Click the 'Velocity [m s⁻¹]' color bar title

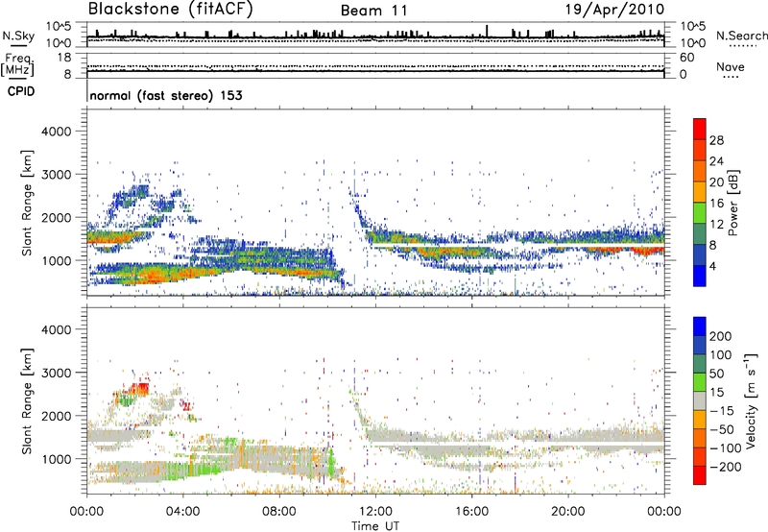coord(752,400)
